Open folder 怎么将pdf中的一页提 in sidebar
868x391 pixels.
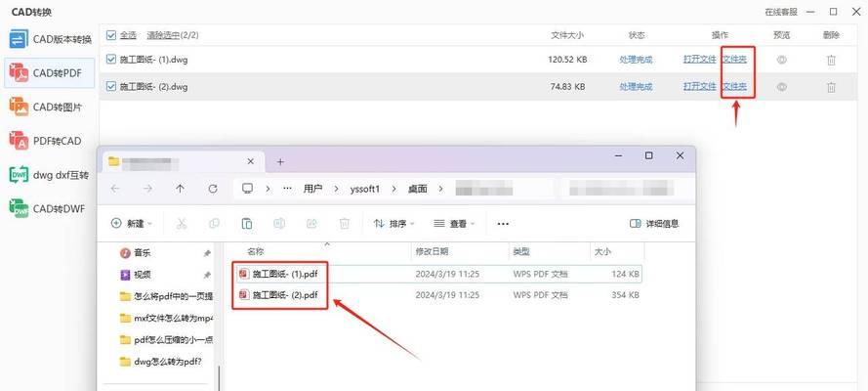(166, 296)
